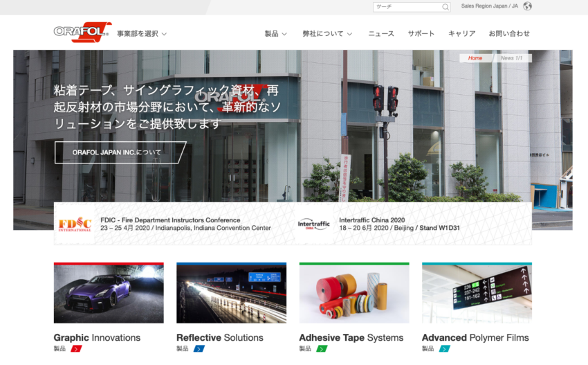Click the ORAFOL logo in the header
The height and width of the screenshot is (365, 588).
click(x=82, y=32)
